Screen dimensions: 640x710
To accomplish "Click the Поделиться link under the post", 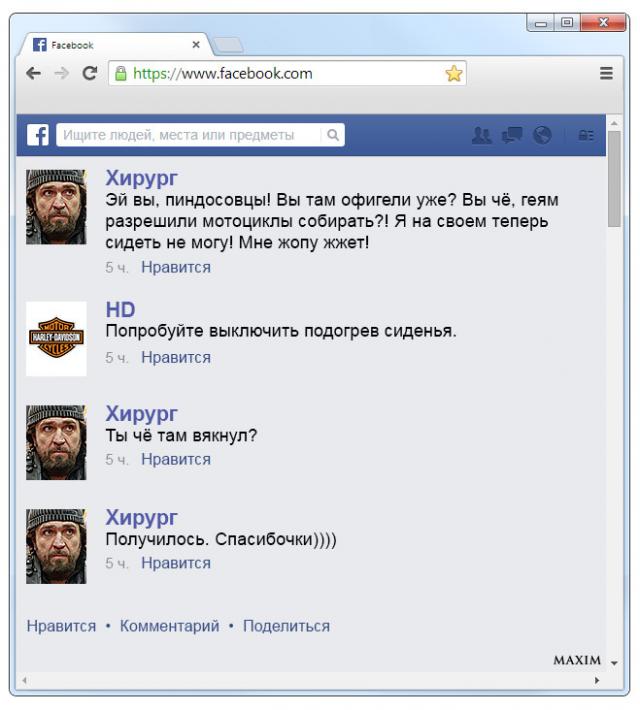I will (286, 626).
